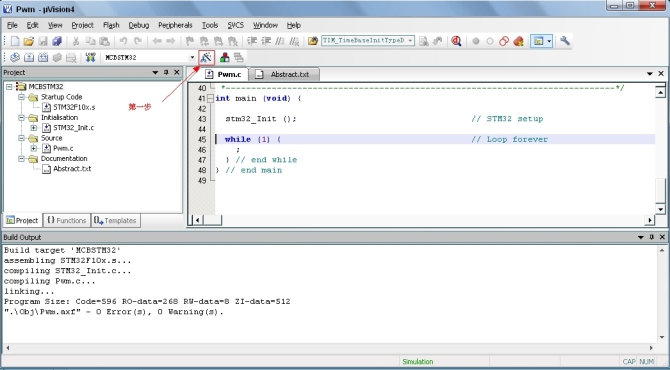Open the window layout dropdown arrow
The height and width of the screenshot is (370, 670).
[549, 41]
